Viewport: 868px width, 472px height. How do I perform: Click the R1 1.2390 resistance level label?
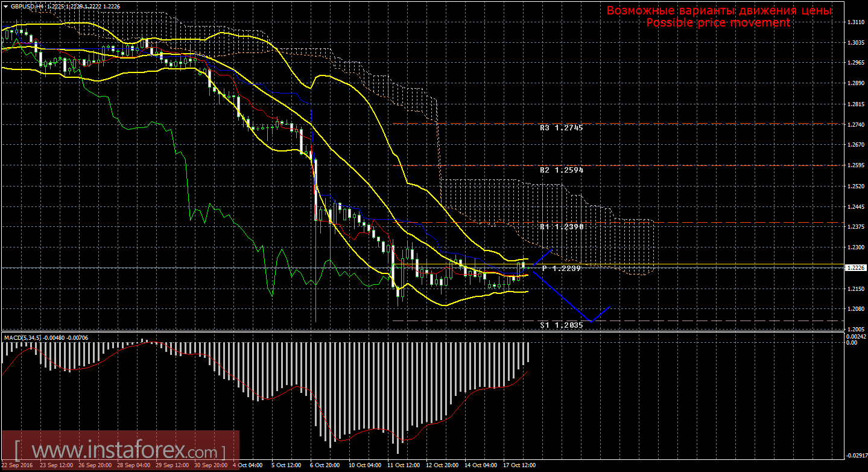point(561,227)
